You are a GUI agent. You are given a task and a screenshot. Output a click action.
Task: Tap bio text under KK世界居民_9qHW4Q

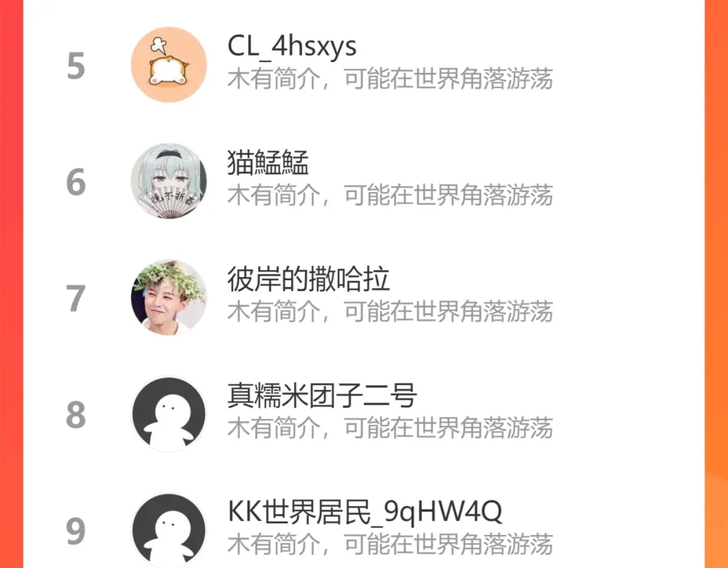(390, 545)
